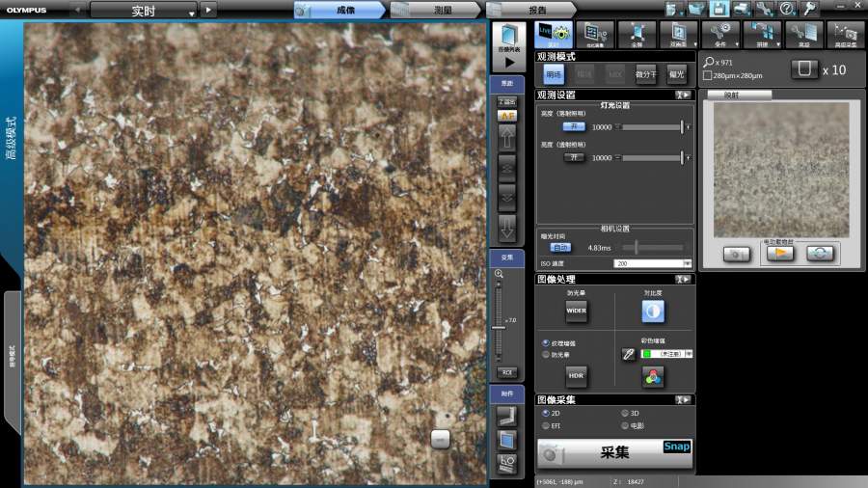
Task: Switch to the 报告 report tab
Action: [535, 10]
